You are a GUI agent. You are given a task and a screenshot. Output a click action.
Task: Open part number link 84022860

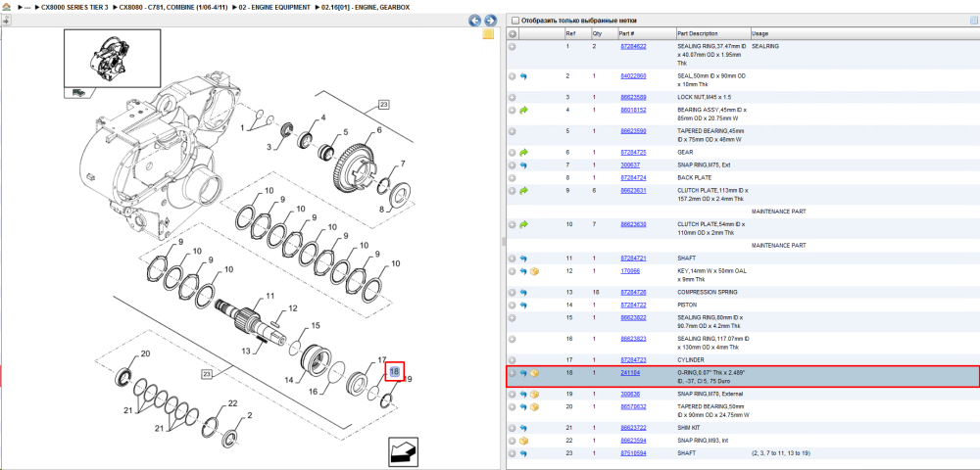tap(633, 76)
